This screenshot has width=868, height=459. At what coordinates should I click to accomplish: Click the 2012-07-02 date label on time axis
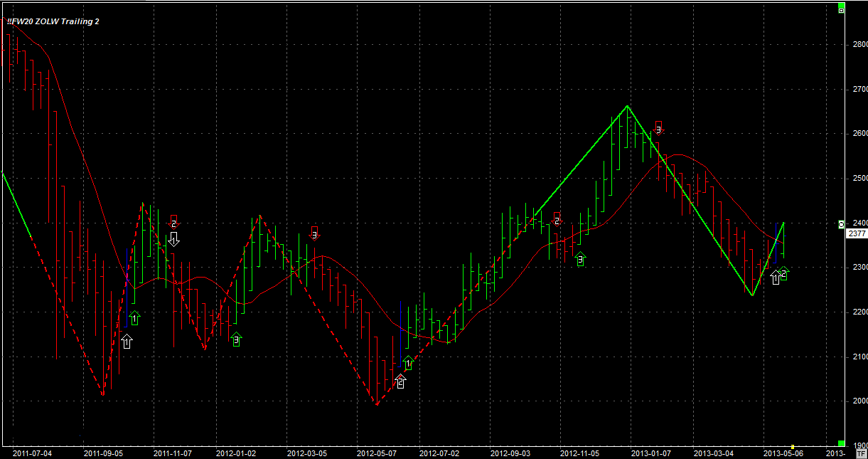(x=439, y=453)
